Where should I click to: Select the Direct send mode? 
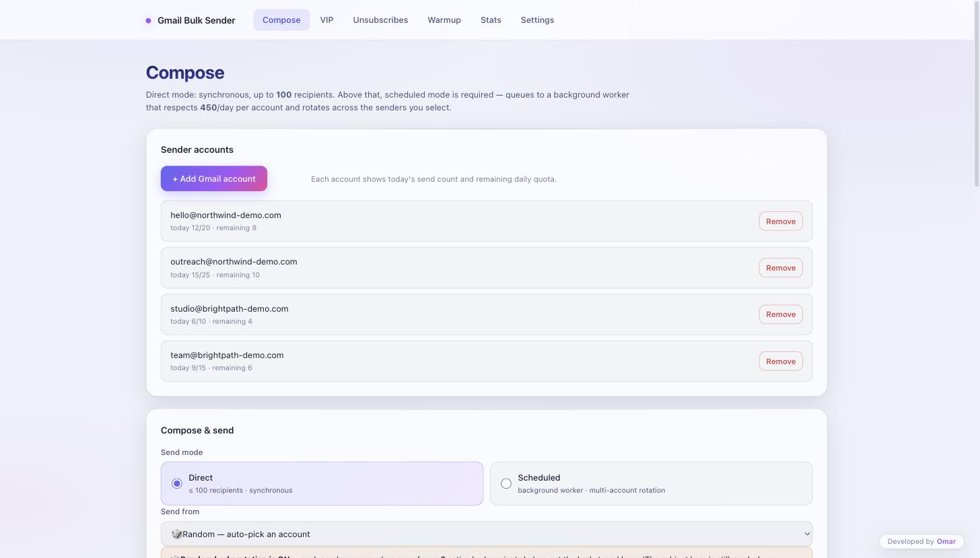click(x=322, y=483)
